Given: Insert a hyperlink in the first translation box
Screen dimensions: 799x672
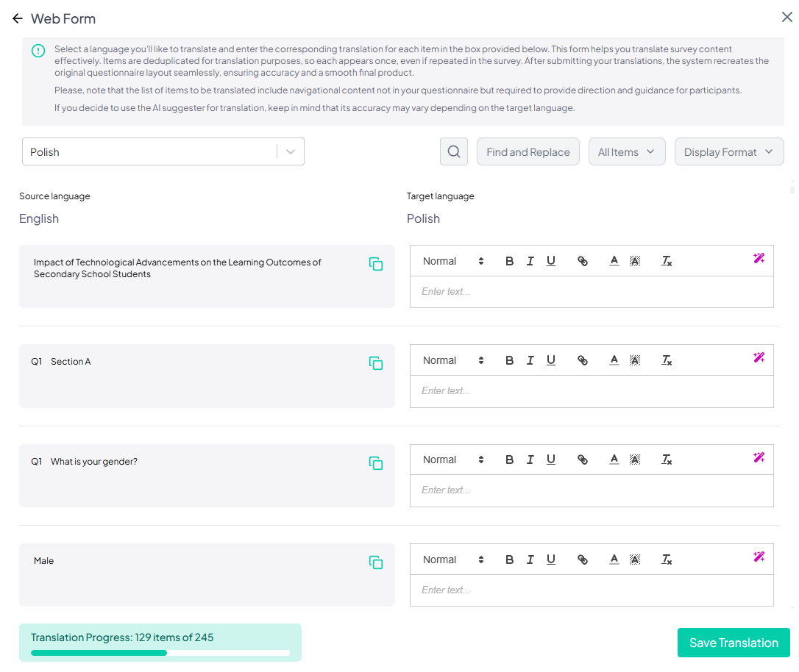Looking at the screenshot, I should [582, 261].
